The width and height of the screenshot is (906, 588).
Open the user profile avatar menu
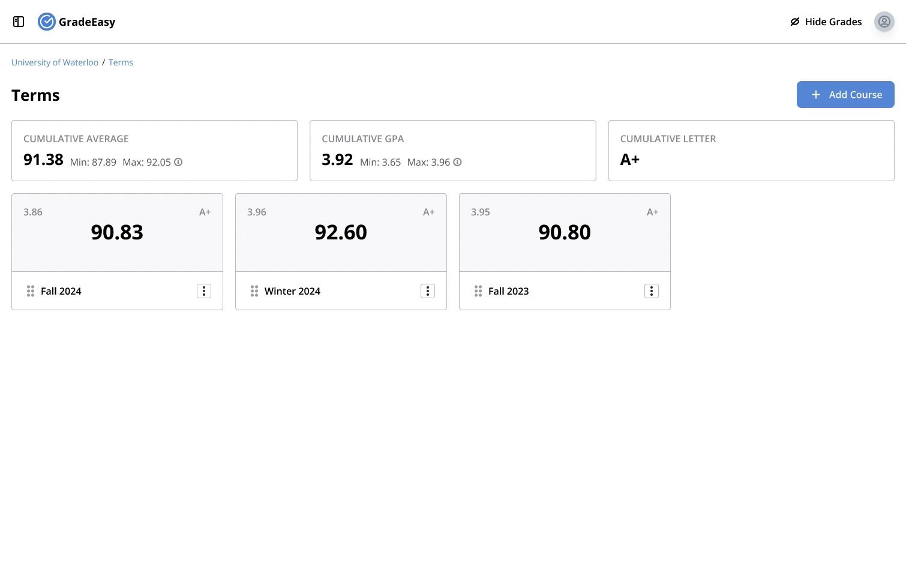pyautogui.click(x=884, y=22)
